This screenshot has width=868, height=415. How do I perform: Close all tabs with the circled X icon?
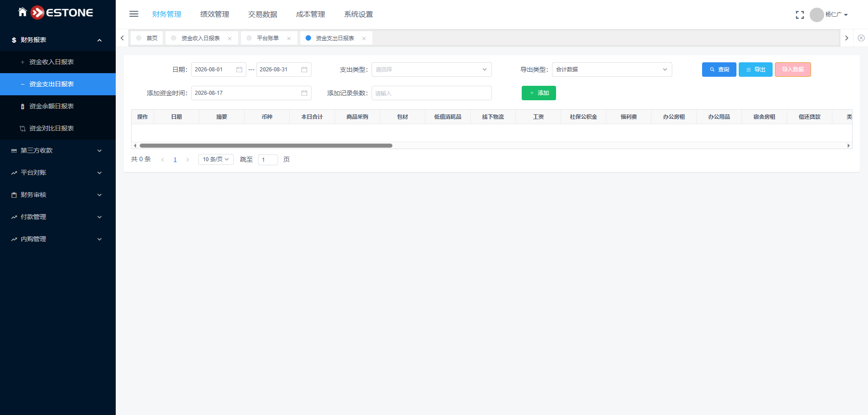coord(861,38)
